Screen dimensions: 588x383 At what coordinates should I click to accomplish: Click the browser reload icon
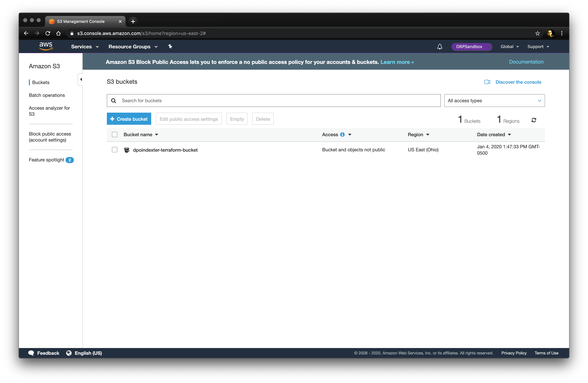click(x=48, y=33)
